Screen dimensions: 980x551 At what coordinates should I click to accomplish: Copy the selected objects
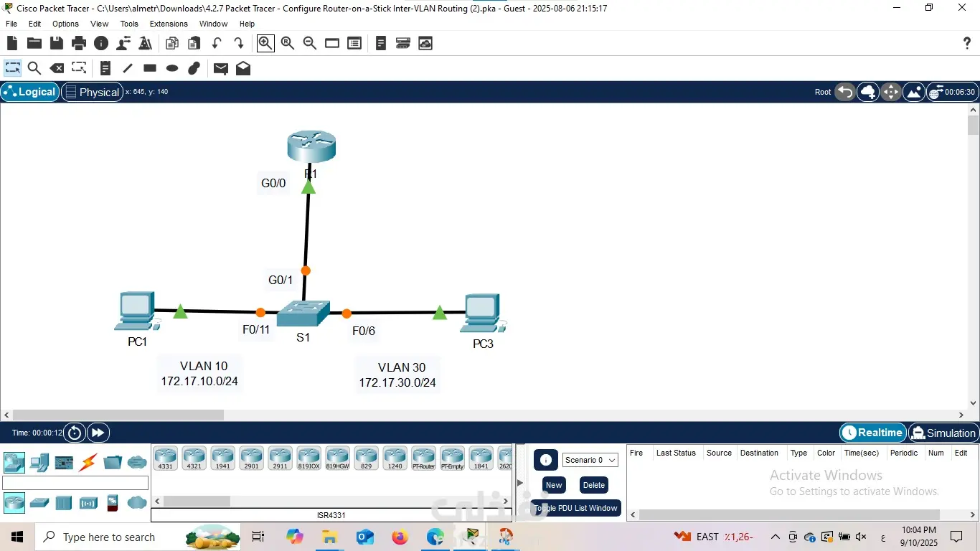[172, 43]
